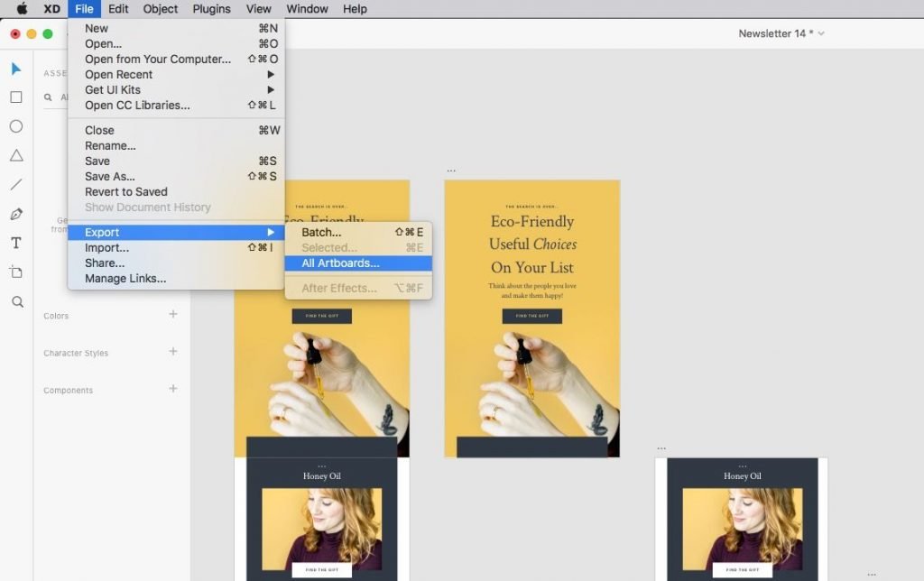Select the Line tool
Viewport: 924px width, 581px height.
16,185
